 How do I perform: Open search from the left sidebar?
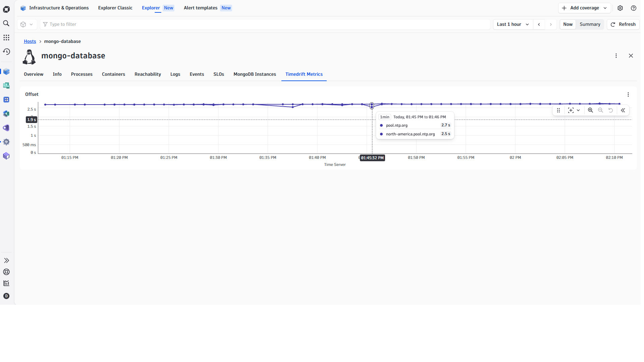point(6,23)
